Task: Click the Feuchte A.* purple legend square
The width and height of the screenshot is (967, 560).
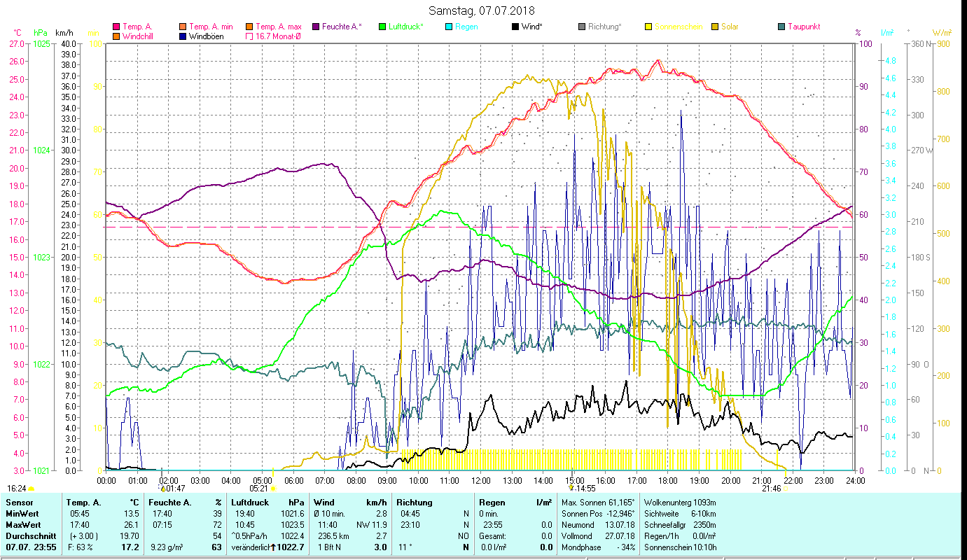Action: (x=315, y=27)
